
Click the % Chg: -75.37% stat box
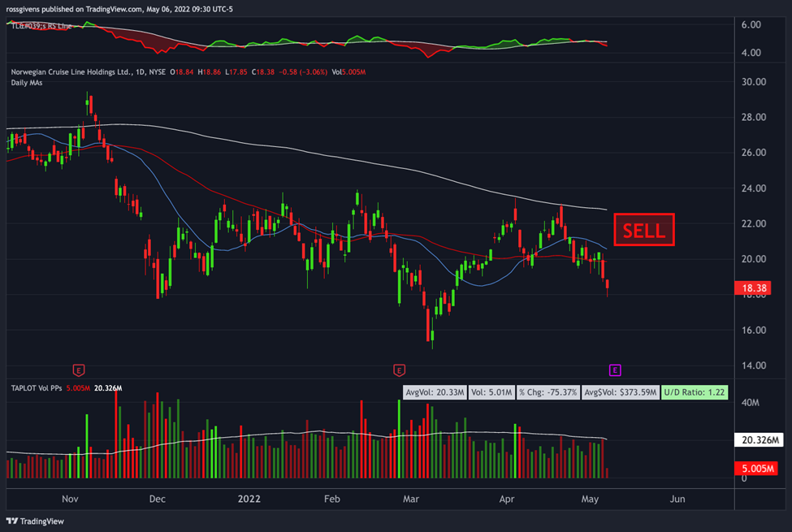pyautogui.click(x=548, y=392)
